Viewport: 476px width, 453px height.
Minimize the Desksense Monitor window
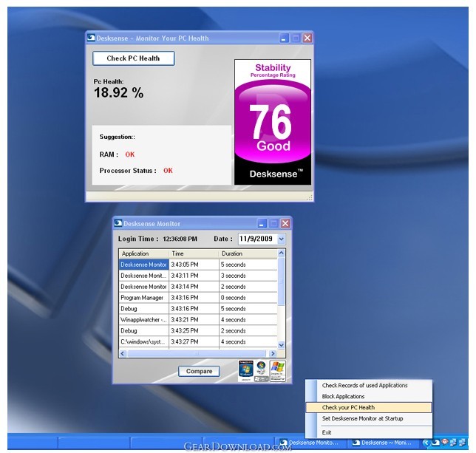[x=262, y=224]
